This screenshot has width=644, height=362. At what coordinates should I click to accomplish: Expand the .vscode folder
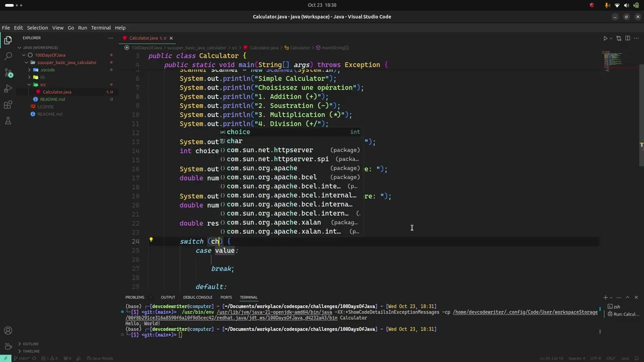[48, 70]
